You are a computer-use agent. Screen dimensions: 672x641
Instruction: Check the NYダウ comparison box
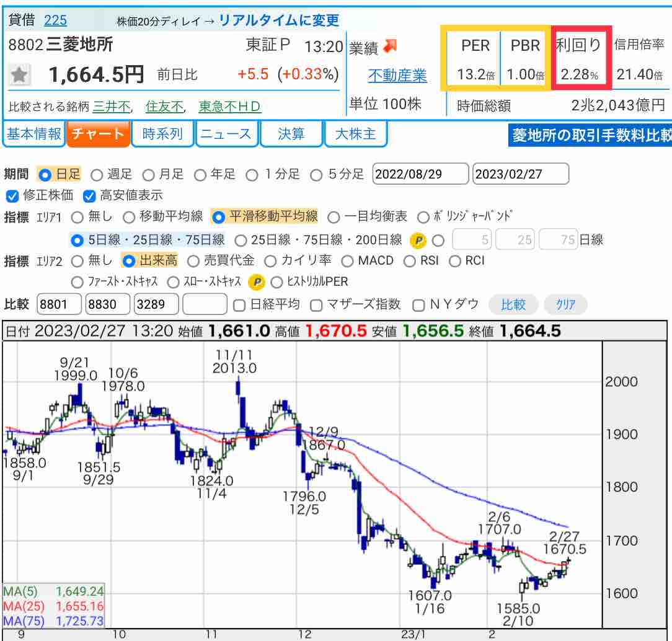[418, 306]
